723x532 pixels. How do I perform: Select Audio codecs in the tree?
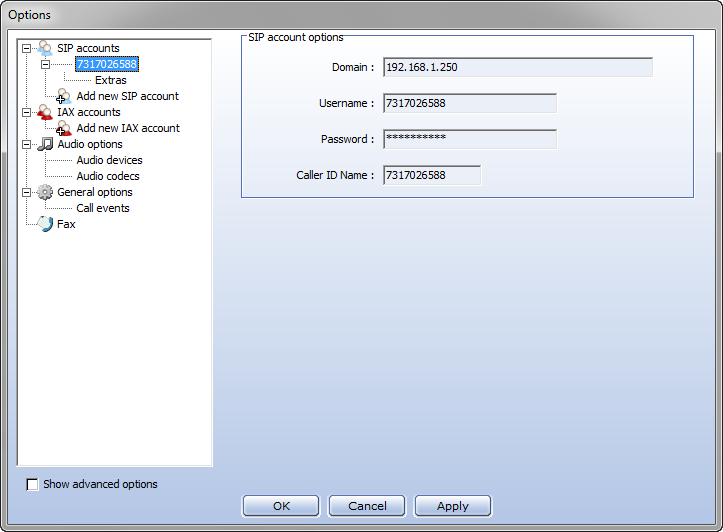click(108, 176)
